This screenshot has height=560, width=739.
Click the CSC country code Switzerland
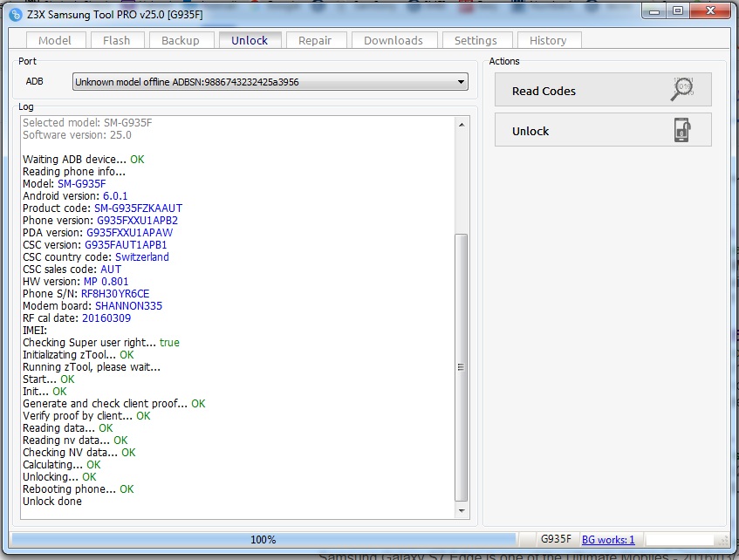pyautogui.click(x=142, y=257)
